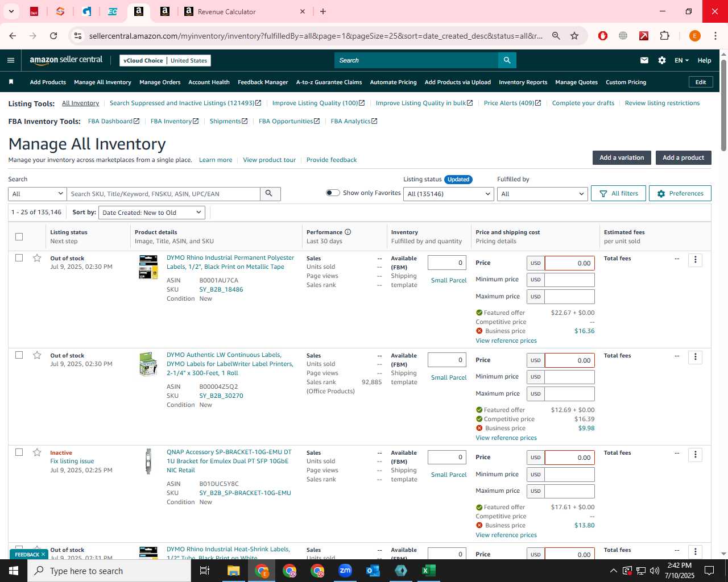728x582 pixels.
Task: Check the select-all listings checkbox
Action: coord(19,236)
